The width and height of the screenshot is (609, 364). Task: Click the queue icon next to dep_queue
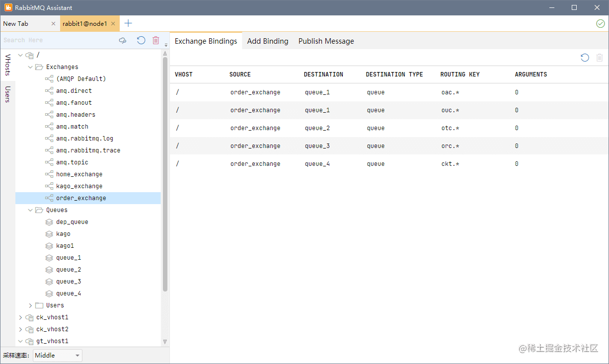(x=48, y=221)
